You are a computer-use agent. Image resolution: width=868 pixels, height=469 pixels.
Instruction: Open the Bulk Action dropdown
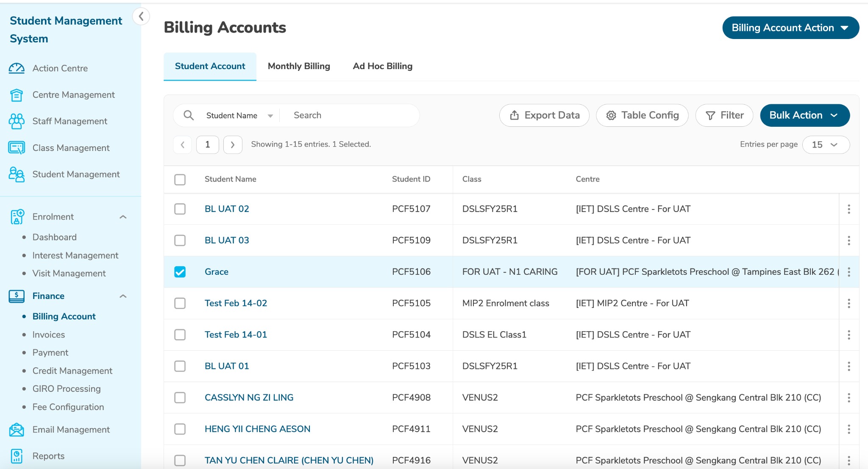[804, 115]
